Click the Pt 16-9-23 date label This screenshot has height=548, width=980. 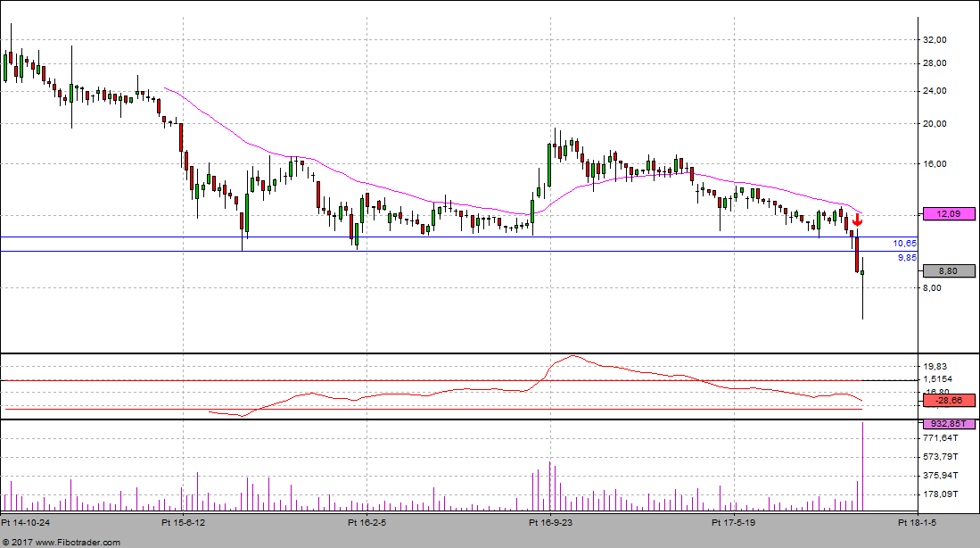[550, 522]
